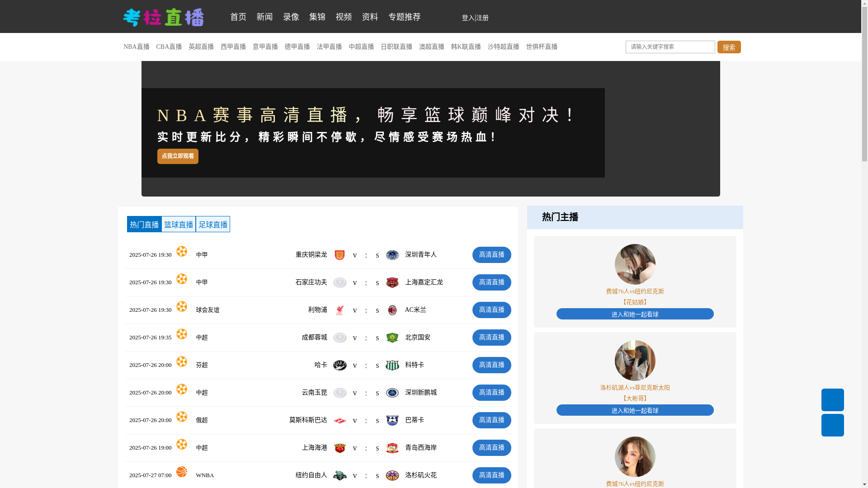Click the upper blue floating side button
868x488 pixels.
(832, 400)
